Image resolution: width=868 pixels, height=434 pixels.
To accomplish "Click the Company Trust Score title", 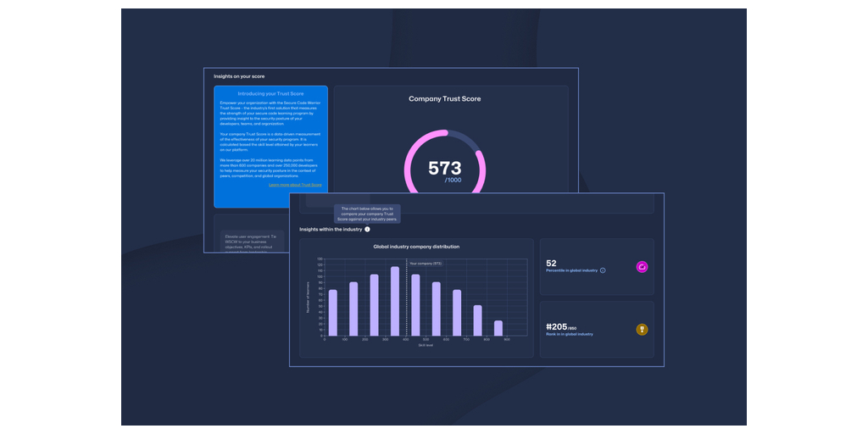I will (444, 99).
